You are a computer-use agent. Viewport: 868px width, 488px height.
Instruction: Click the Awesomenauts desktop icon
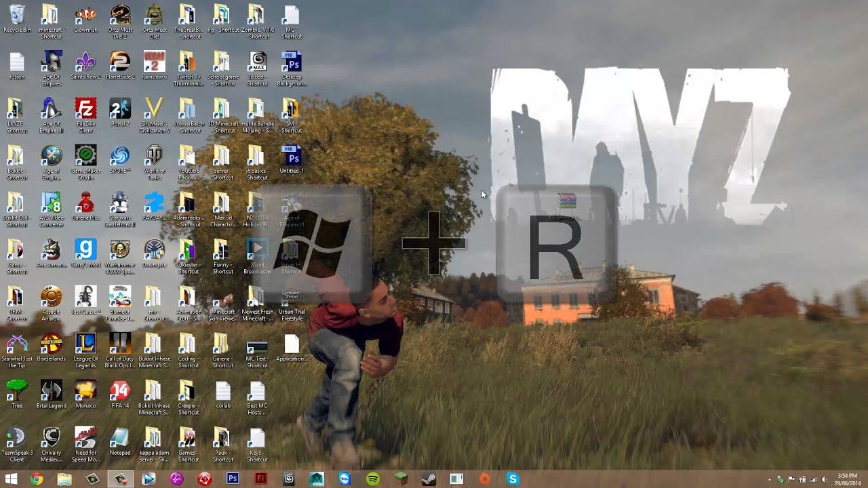[x=52, y=253]
